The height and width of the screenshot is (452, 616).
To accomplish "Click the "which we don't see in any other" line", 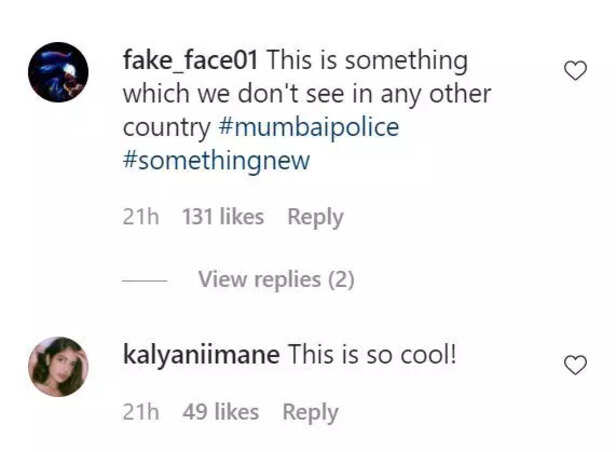I will [x=306, y=94].
